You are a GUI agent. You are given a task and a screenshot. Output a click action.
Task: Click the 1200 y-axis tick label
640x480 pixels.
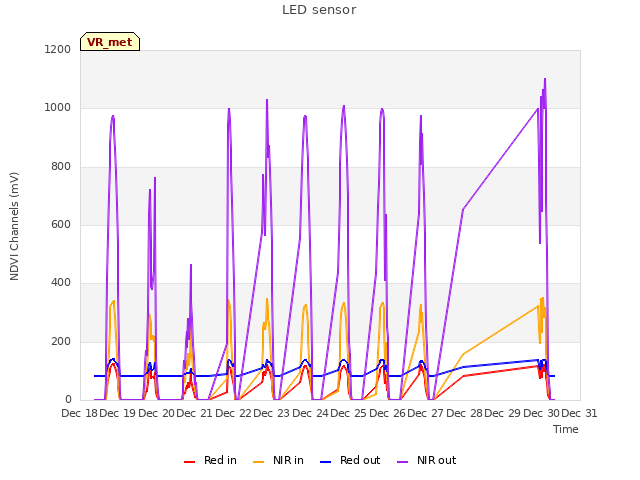click(x=58, y=49)
